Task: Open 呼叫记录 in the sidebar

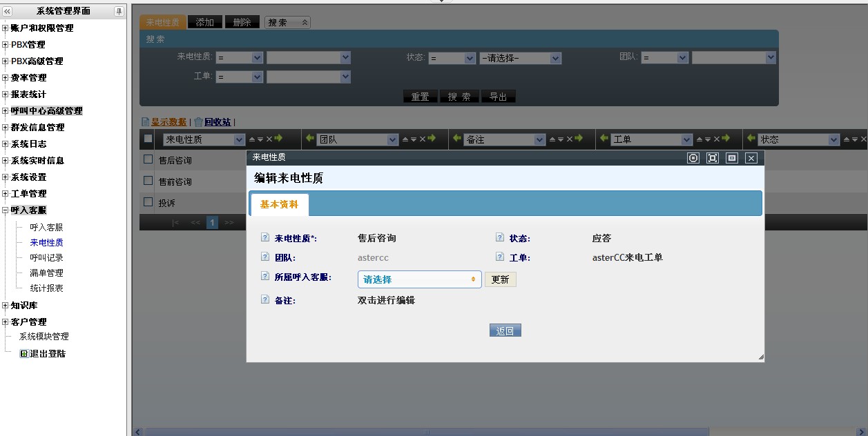Action: click(46, 257)
